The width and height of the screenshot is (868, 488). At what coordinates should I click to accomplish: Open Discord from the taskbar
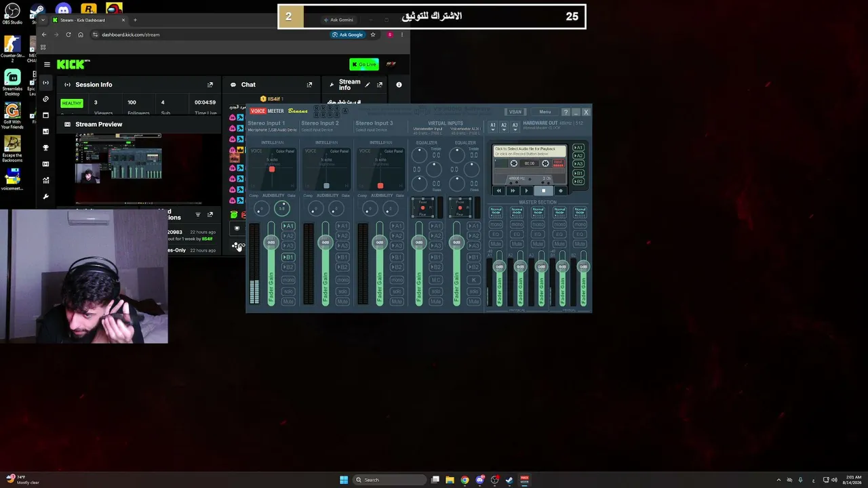click(x=480, y=480)
